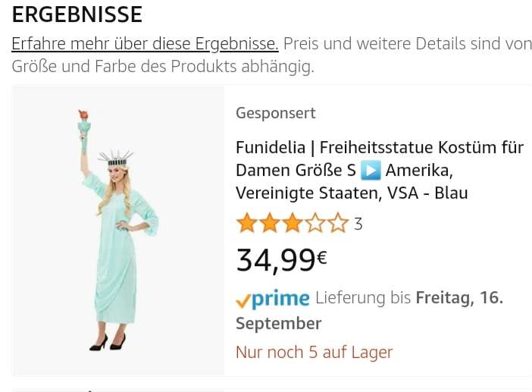
Task: Click the 'Gesponsert' label
Action: (x=276, y=113)
